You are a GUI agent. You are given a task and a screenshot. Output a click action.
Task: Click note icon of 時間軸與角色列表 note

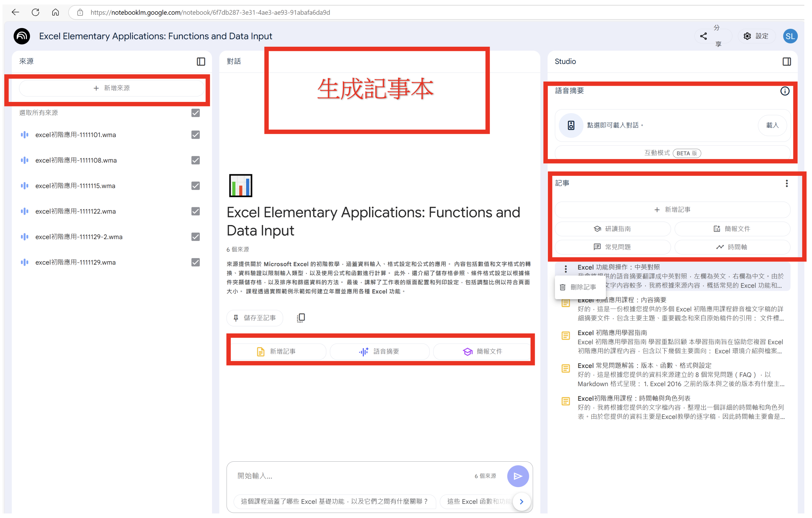pyautogui.click(x=566, y=401)
